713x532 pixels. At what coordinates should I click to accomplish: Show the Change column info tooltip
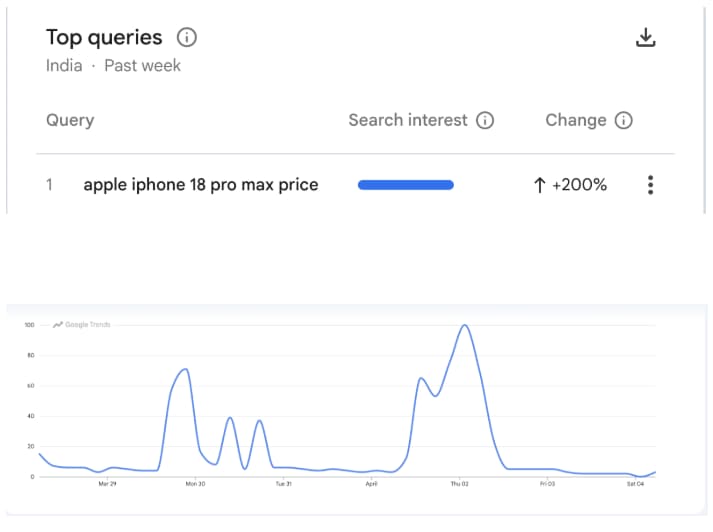click(x=624, y=121)
